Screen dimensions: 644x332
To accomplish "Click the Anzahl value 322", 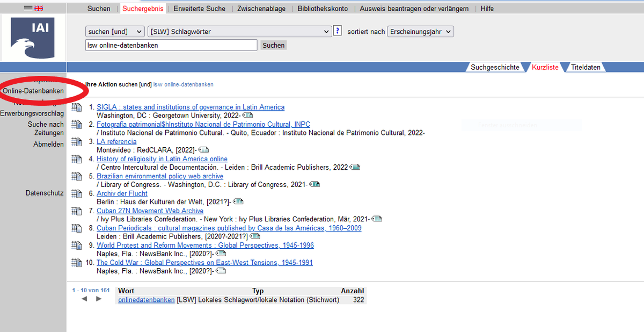I will point(358,300).
